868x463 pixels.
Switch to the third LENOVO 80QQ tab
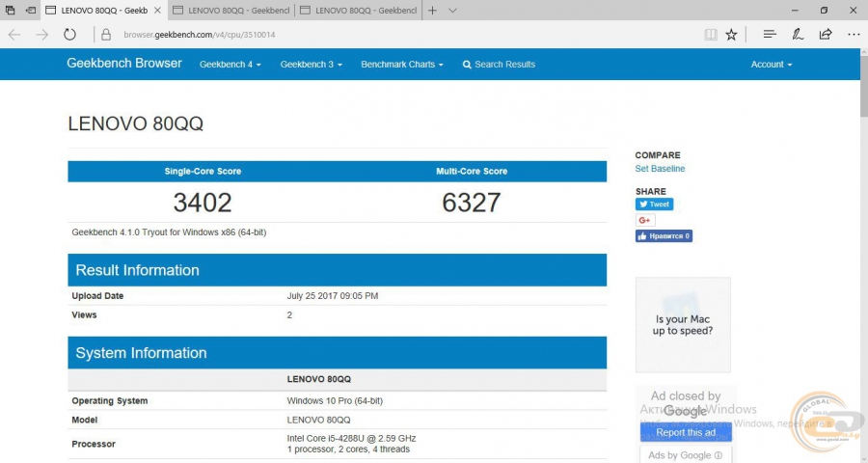359,10
